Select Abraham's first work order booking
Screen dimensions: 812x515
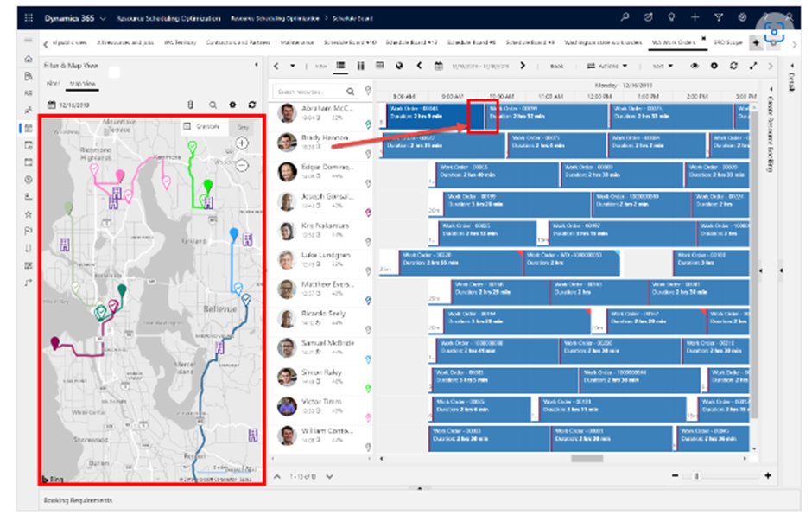point(435,116)
